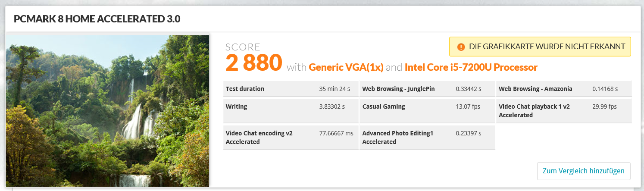
Task: Click the 2 880 score value
Action: click(x=253, y=63)
